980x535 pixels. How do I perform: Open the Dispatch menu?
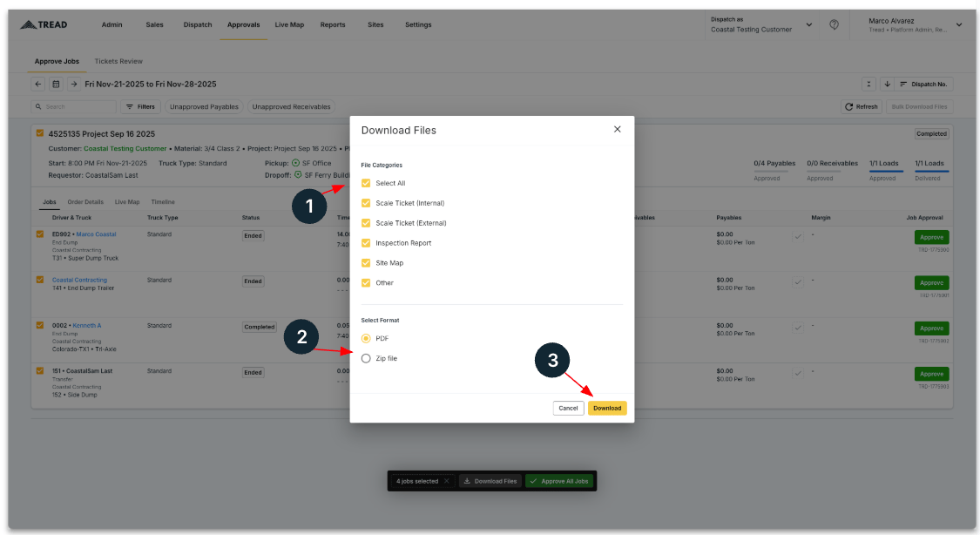point(198,25)
